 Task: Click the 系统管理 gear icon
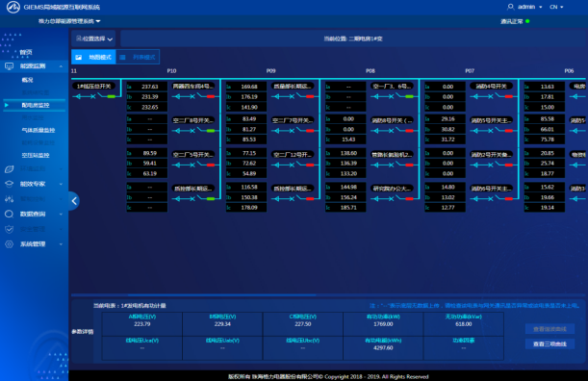[x=9, y=244]
